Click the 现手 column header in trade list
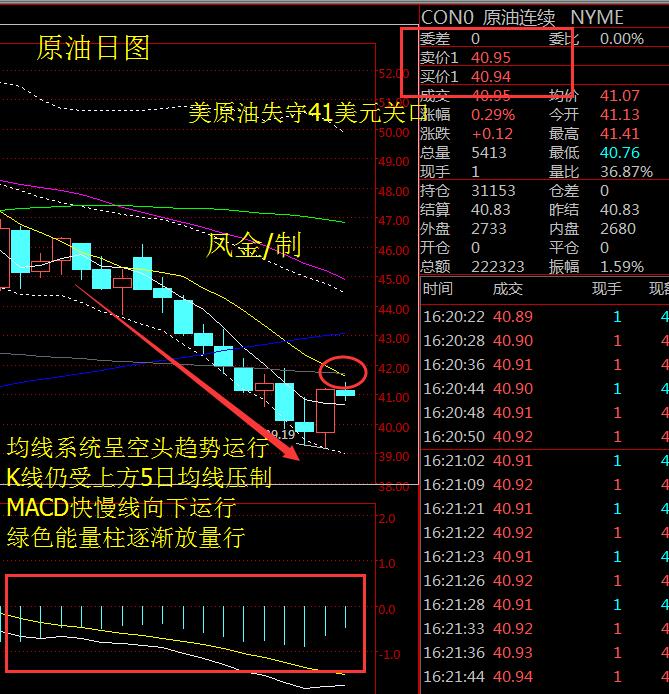The height and width of the screenshot is (694, 669). click(606, 289)
